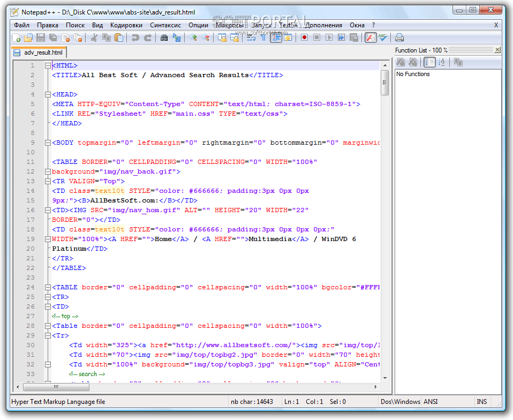The width and height of the screenshot is (513, 420).
Task: Open the Синтаксис menu
Action: pos(165,25)
